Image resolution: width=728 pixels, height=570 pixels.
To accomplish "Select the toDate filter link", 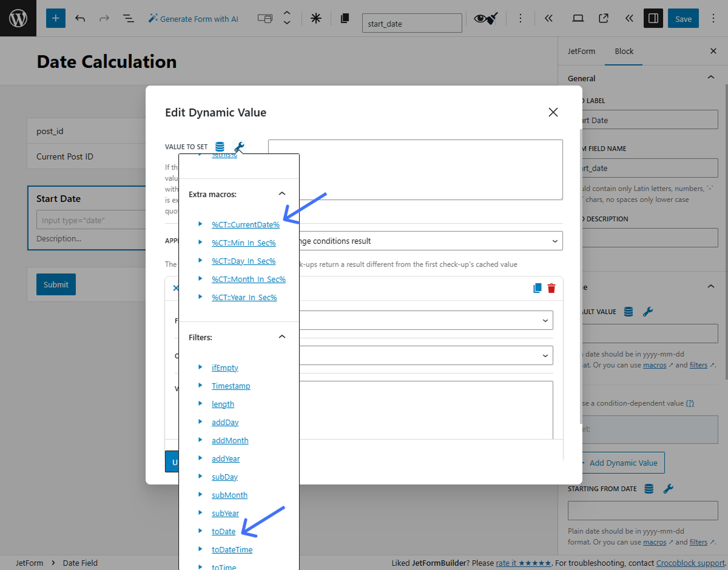I will tap(224, 531).
